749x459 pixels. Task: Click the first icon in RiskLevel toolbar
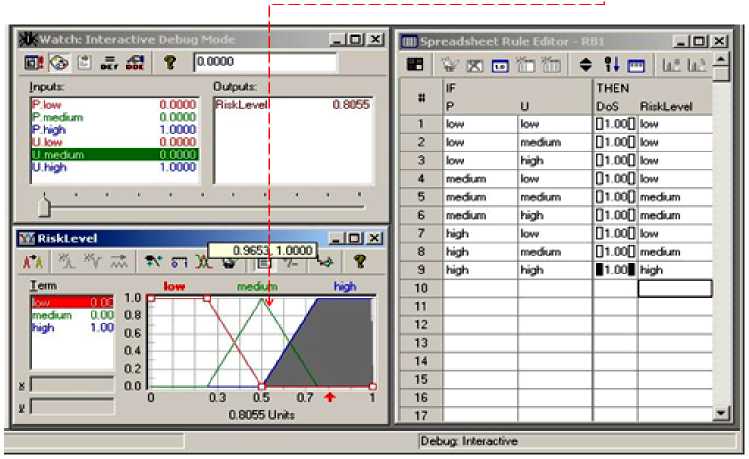tap(33, 262)
